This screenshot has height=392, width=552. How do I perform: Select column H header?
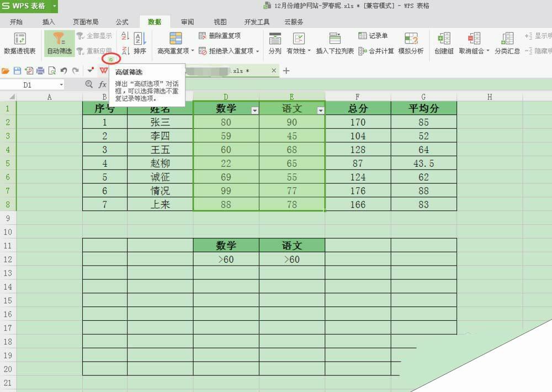point(490,97)
